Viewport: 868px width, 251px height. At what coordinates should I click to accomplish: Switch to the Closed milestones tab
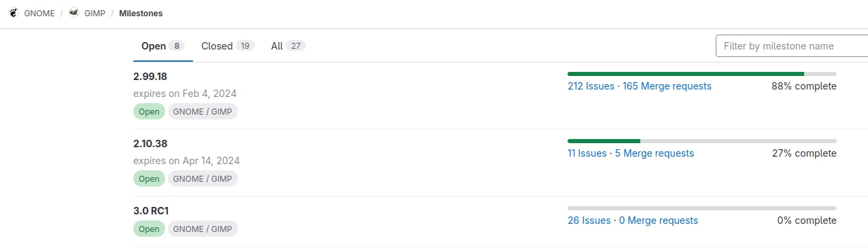[x=228, y=46]
